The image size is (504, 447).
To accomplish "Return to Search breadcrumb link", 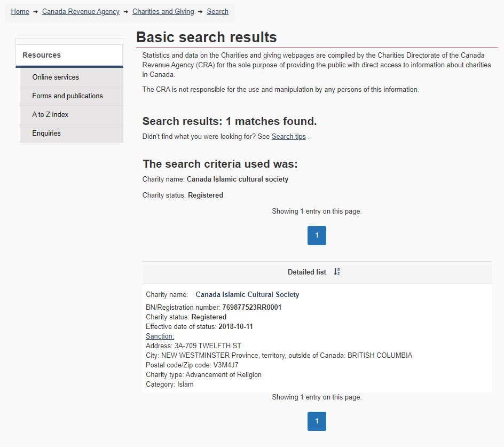I will tap(218, 12).
